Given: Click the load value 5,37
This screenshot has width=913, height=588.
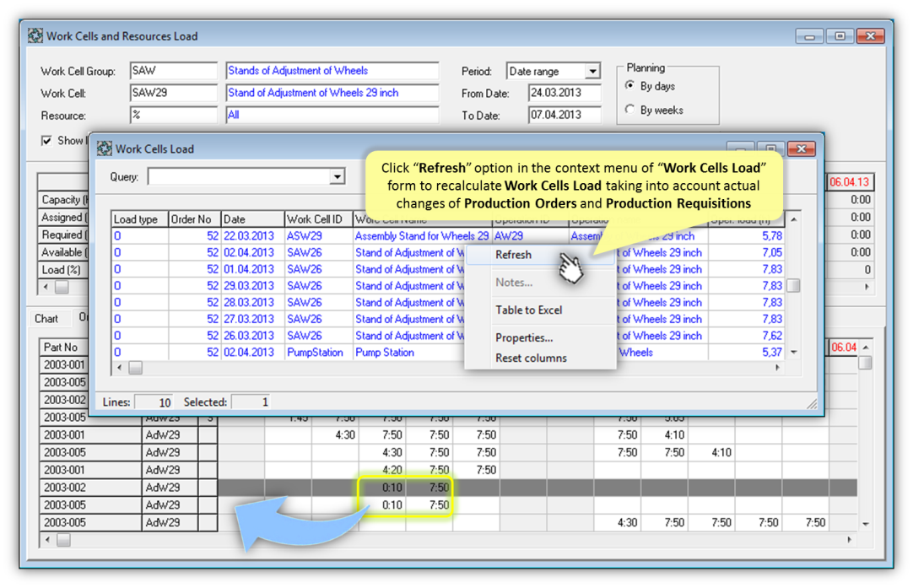Looking at the screenshot, I should [x=747, y=353].
